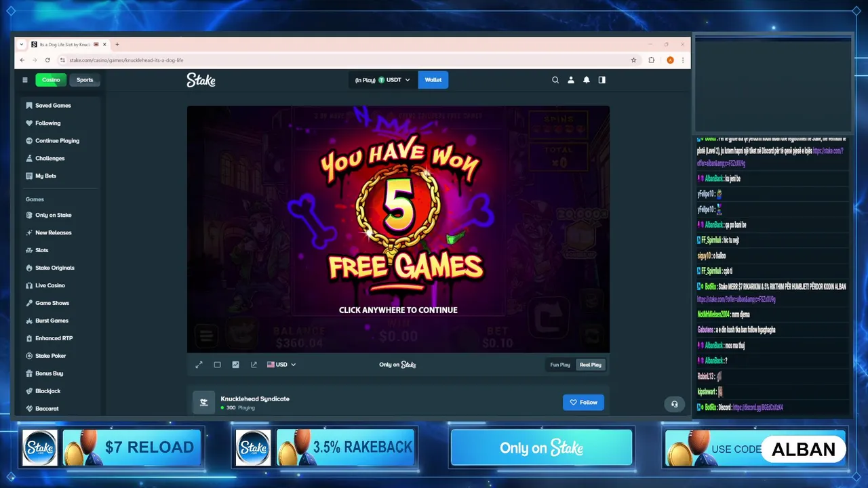This screenshot has width=868, height=488.
Task: Toggle the right sidebar panel icon
Action: [x=601, y=80]
